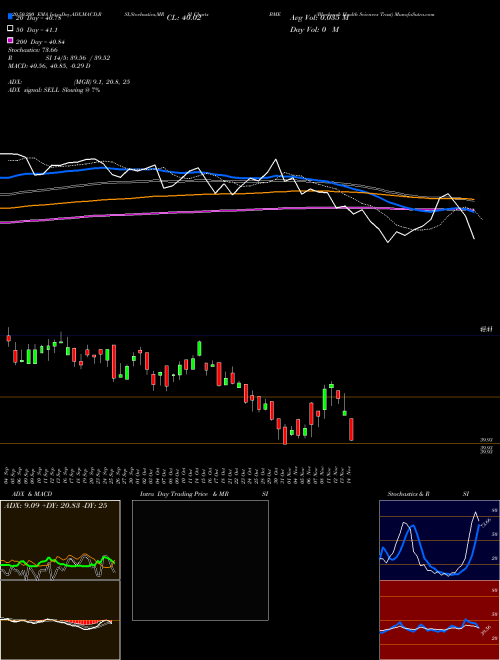The width and height of the screenshot is (500, 660).
Task: Click the MACD values line in header
Action: [49, 66]
